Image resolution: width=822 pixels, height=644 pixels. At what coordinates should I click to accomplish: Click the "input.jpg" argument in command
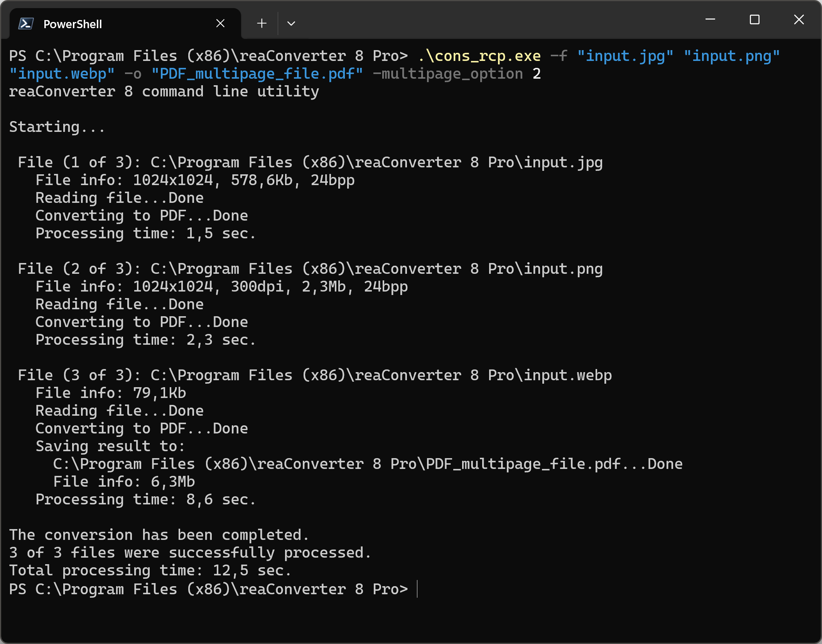click(x=625, y=56)
